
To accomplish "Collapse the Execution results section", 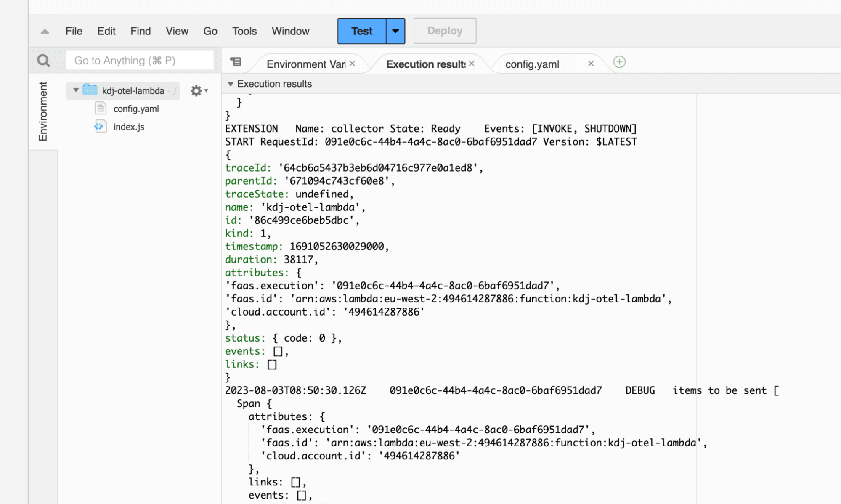I will click(x=231, y=84).
